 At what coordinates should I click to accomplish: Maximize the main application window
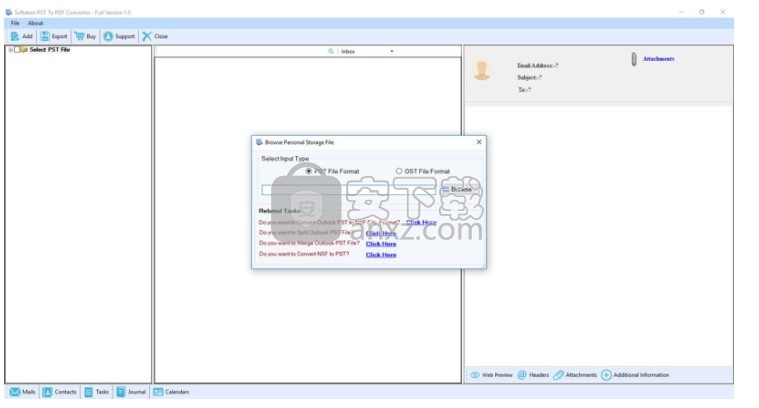[702, 12]
